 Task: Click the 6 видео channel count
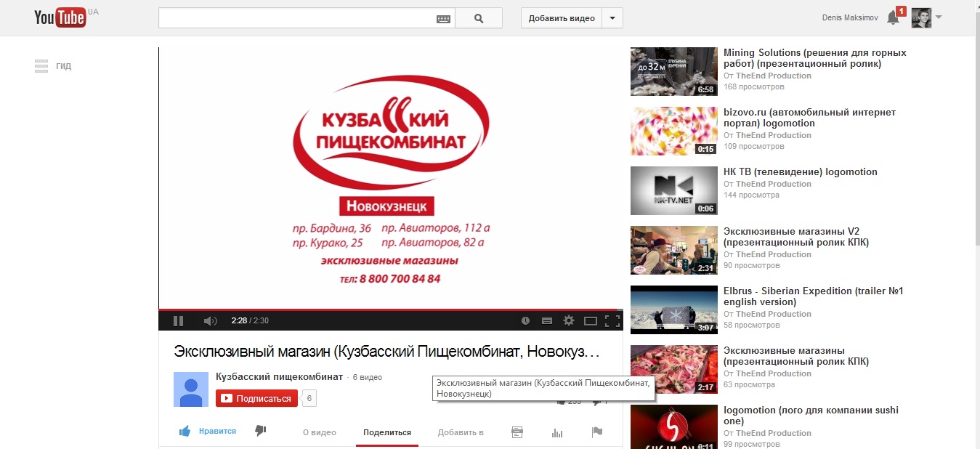(368, 378)
